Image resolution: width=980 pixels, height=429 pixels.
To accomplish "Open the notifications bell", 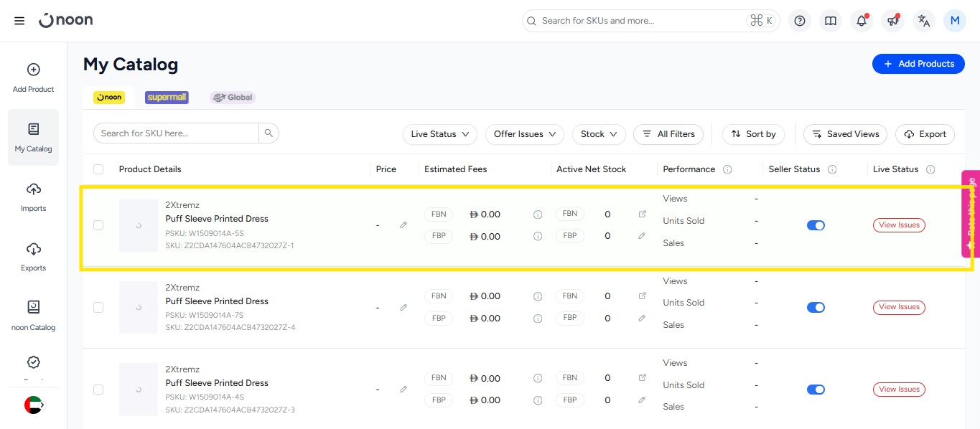I will [862, 21].
